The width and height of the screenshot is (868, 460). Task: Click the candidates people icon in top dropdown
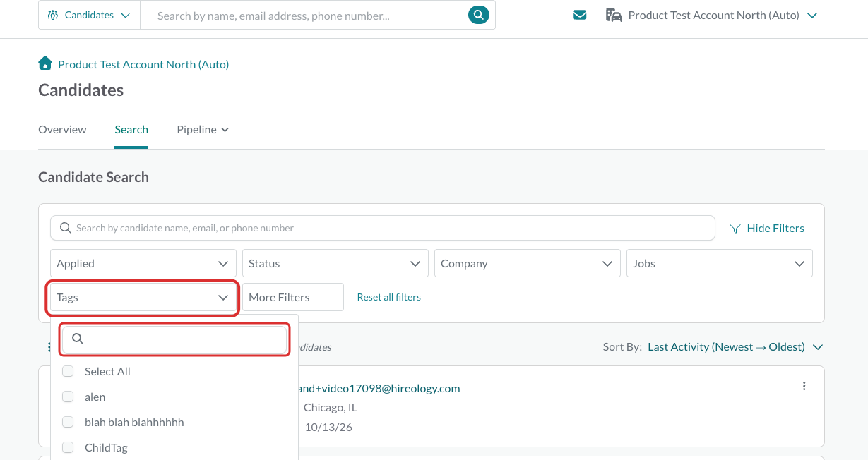click(52, 15)
